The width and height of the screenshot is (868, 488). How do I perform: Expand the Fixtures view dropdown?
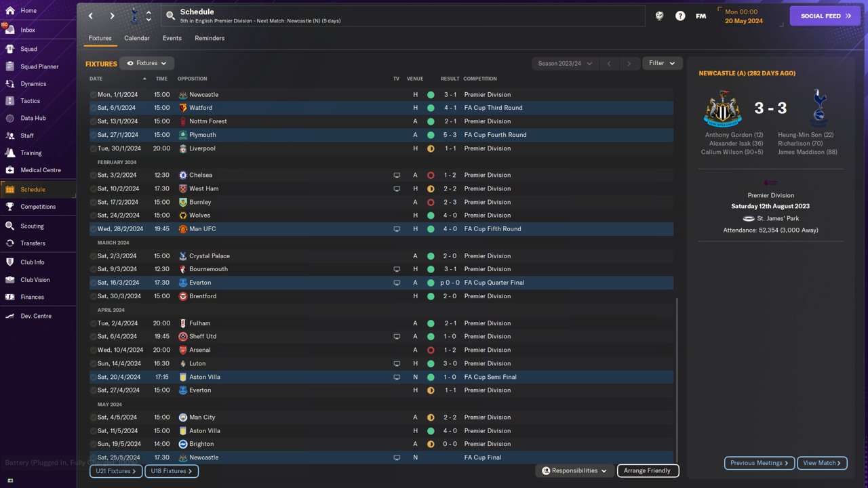click(x=147, y=63)
